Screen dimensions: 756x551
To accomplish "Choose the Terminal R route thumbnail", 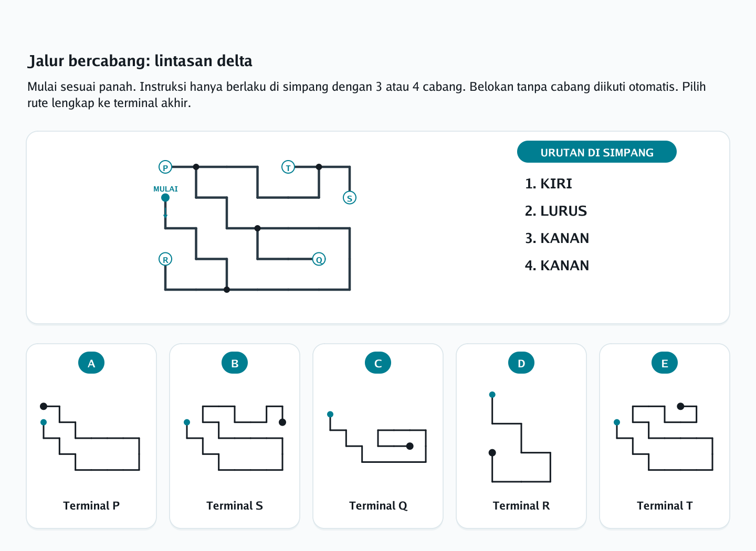I will pos(521,438).
